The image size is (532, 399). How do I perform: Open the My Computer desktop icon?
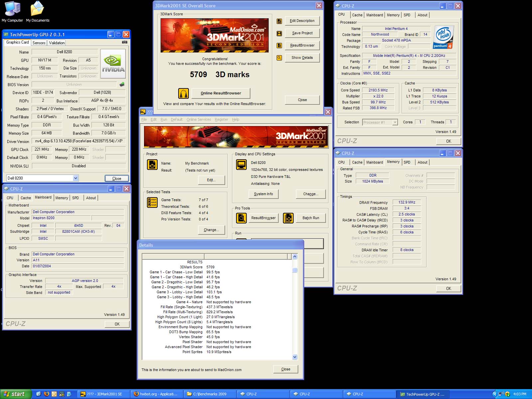click(x=12, y=12)
